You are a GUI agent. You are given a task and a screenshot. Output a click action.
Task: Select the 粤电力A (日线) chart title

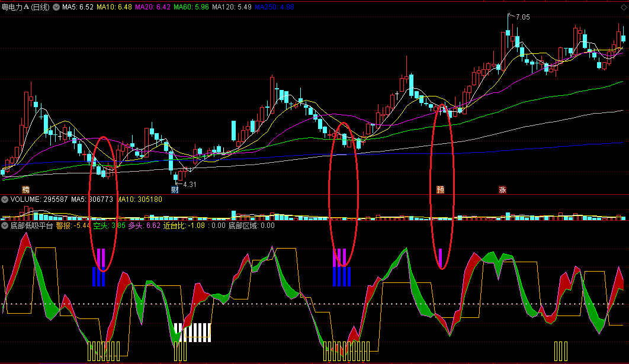[25, 7]
